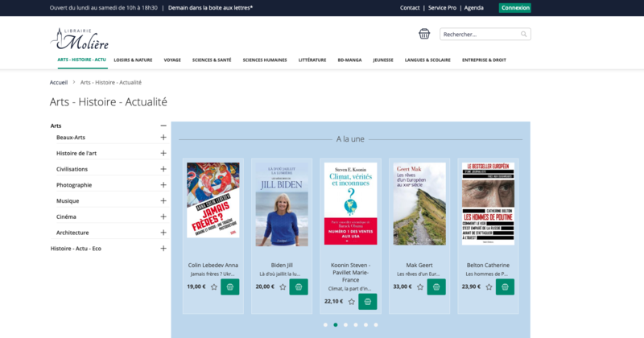Open the Agenda link
This screenshot has width=644, height=338.
click(474, 8)
